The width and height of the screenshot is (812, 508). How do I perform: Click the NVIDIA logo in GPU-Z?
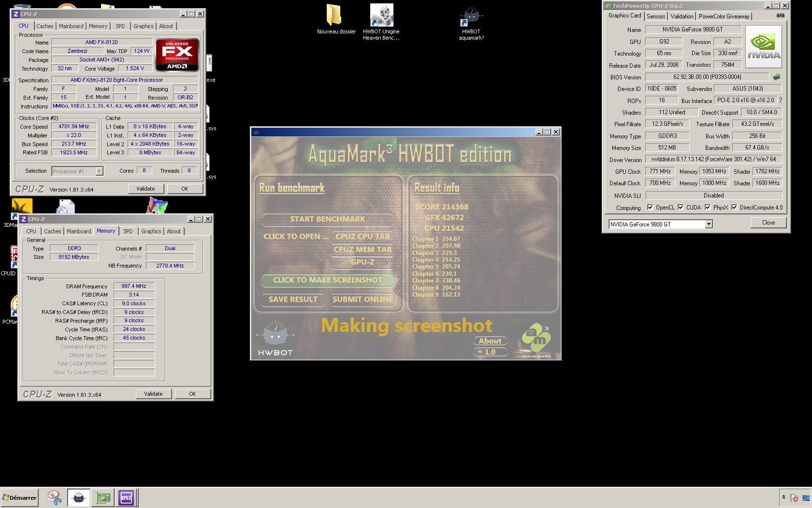(x=763, y=47)
